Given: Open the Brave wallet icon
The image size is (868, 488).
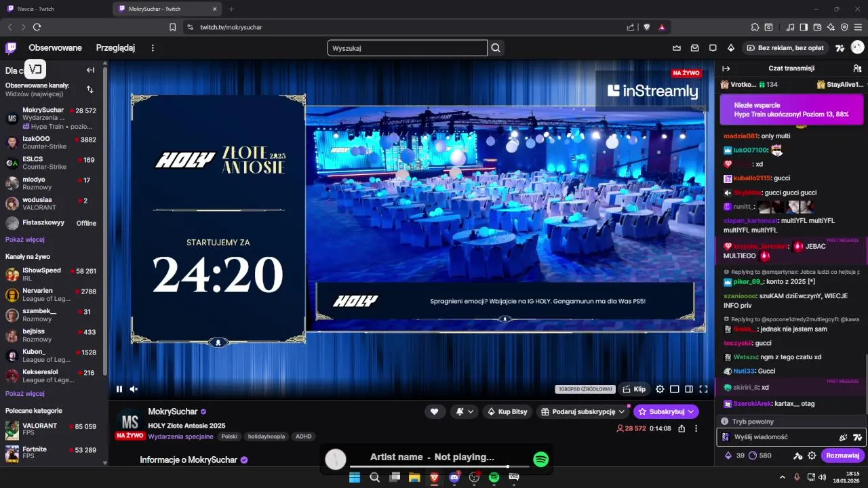Looking at the screenshot, I should [x=816, y=27].
